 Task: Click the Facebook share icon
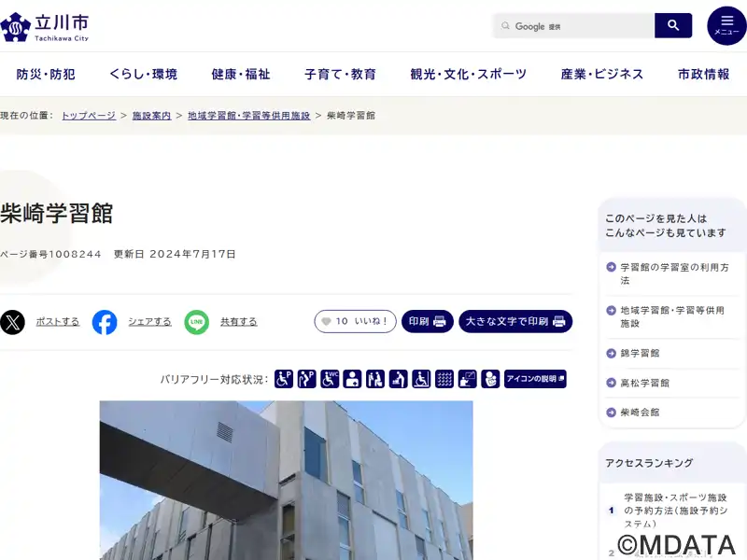click(105, 322)
